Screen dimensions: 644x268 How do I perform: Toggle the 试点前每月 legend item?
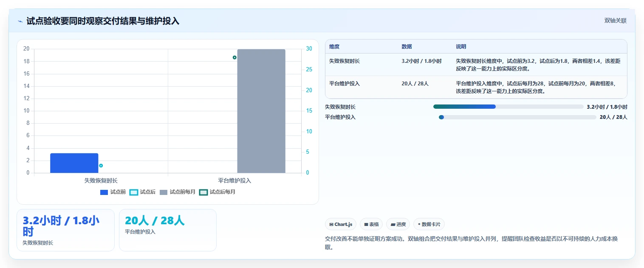coord(178,192)
